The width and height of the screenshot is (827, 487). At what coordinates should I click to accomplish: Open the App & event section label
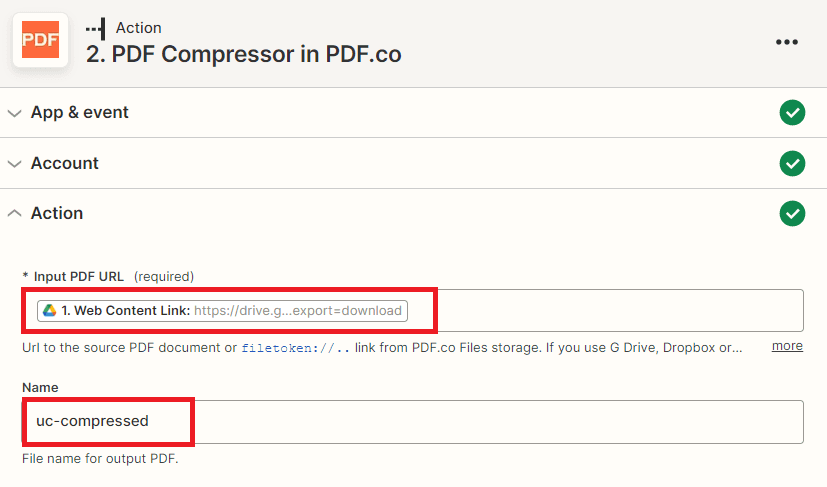tap(80, 113)
